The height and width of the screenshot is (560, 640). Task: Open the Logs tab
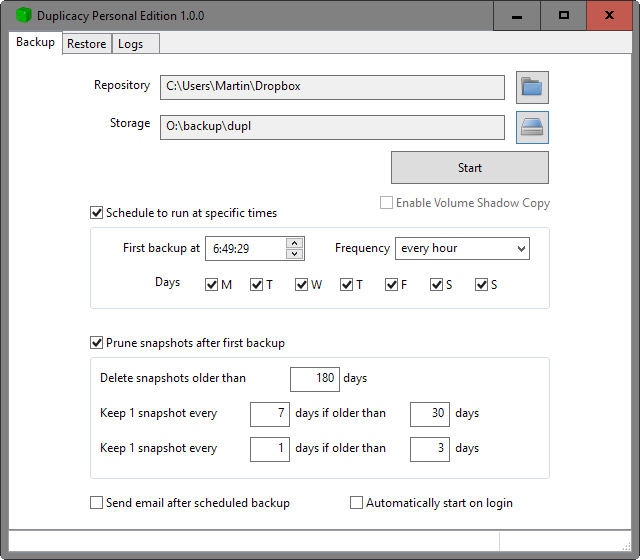pos(135,44)
